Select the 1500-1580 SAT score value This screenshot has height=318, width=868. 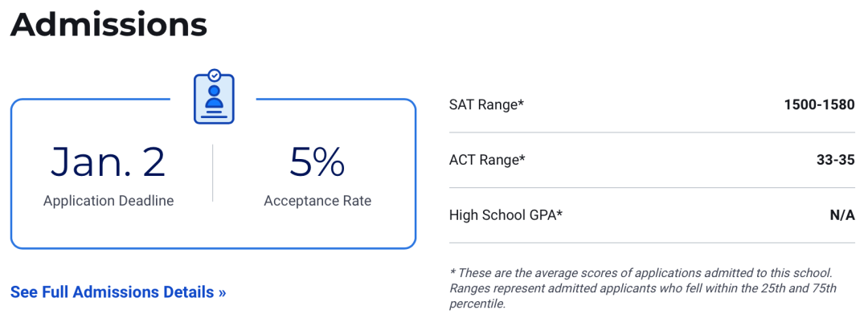click(819, 104)
